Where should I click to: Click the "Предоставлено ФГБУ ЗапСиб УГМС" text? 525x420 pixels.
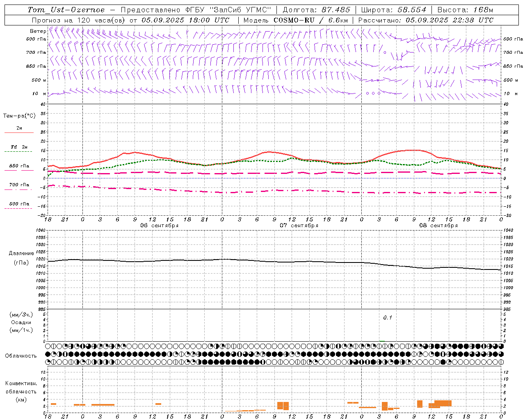[x=196, y=10]
